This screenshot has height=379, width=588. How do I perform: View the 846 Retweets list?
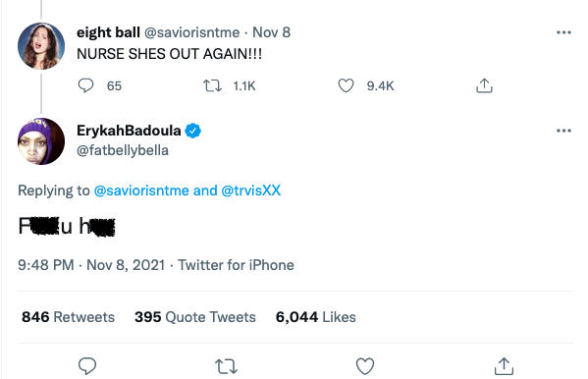69,317
